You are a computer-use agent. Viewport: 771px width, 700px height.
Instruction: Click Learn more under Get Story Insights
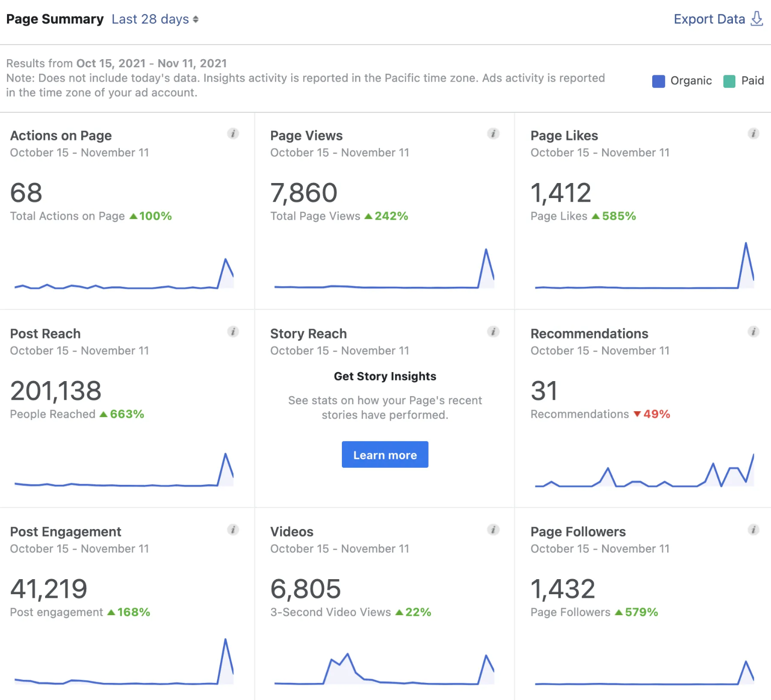[x=384, y=454]
